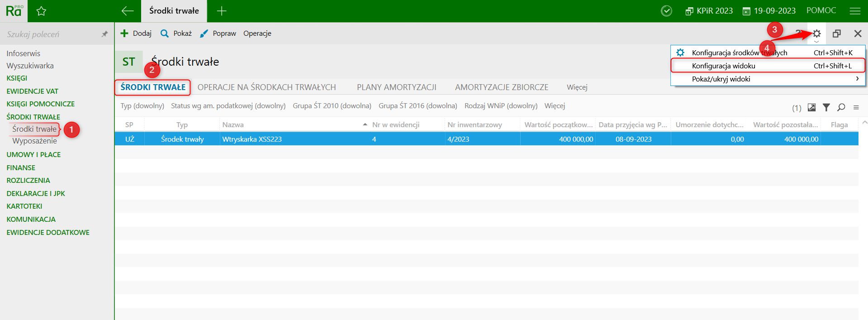Pin the command search panel

(x=104, y=34)
